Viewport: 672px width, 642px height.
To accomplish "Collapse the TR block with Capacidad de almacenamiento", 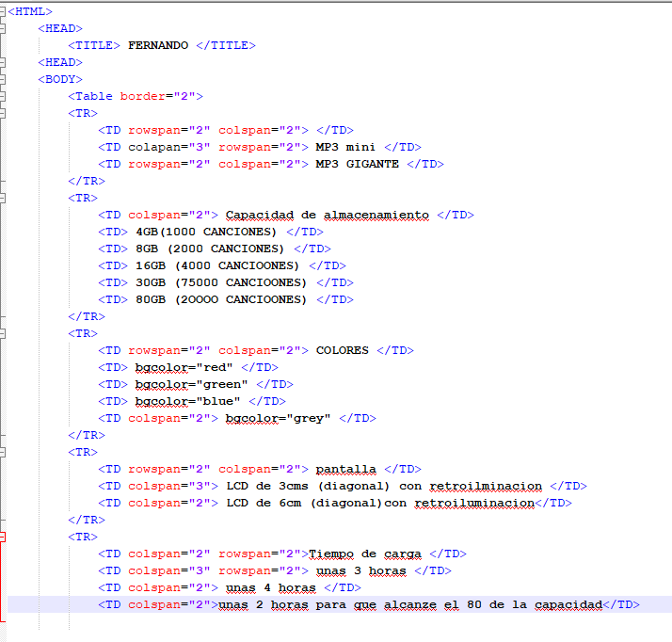I will [x=3, y=198].
